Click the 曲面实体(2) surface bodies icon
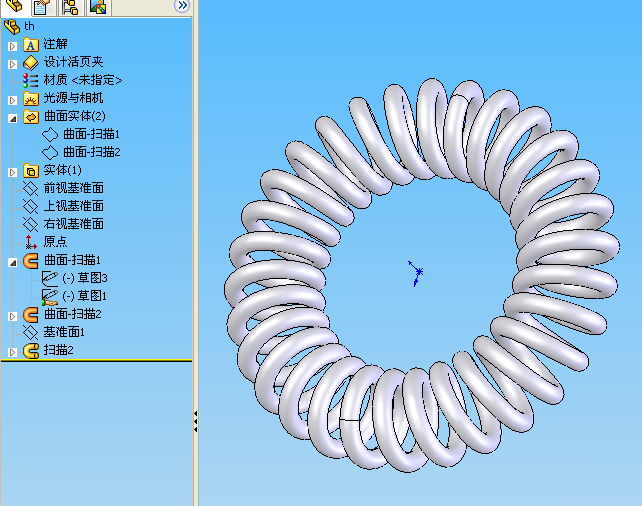Screen dimensions: 642x506 [x=31, y=117]
